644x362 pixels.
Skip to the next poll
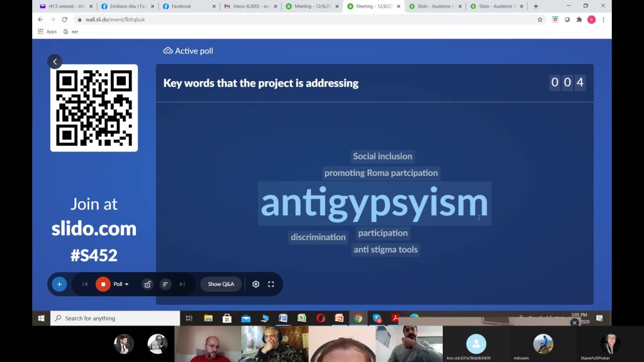pos(182,284)
